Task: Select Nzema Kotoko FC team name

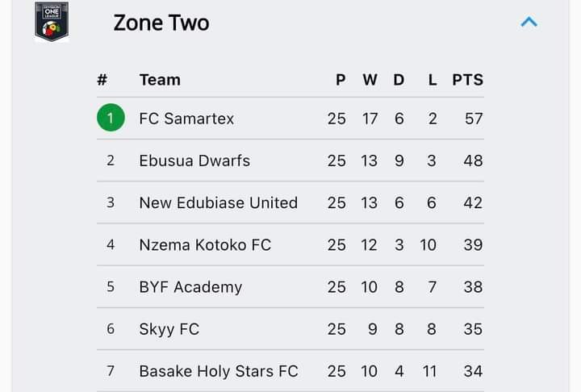Action: (x=205, y=245)
